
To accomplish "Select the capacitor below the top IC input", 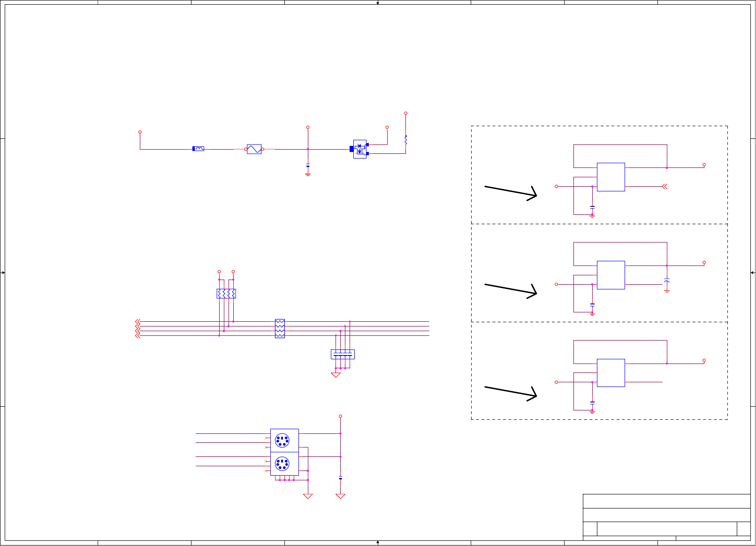I will coord(592,207).
